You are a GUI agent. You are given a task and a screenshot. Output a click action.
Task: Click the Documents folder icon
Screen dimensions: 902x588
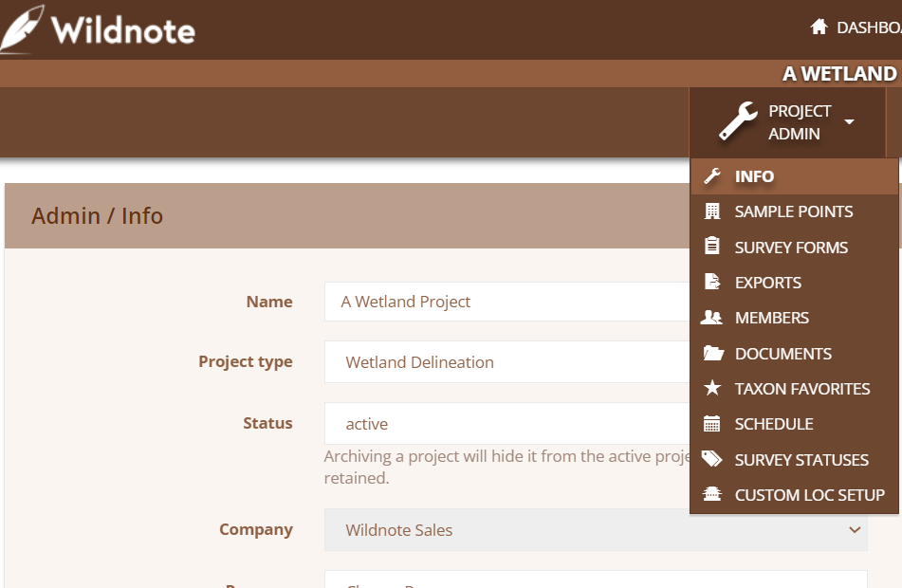pos(713,353)
